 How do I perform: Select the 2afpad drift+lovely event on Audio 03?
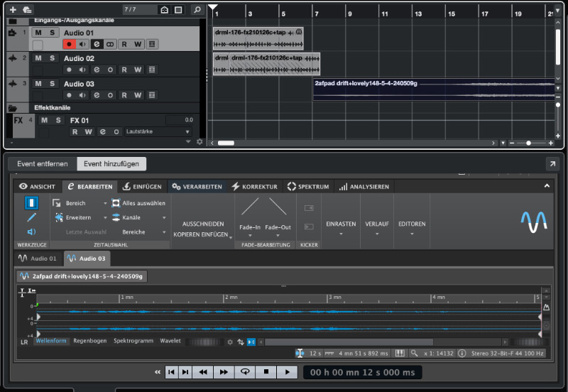(x=434, y=89)
